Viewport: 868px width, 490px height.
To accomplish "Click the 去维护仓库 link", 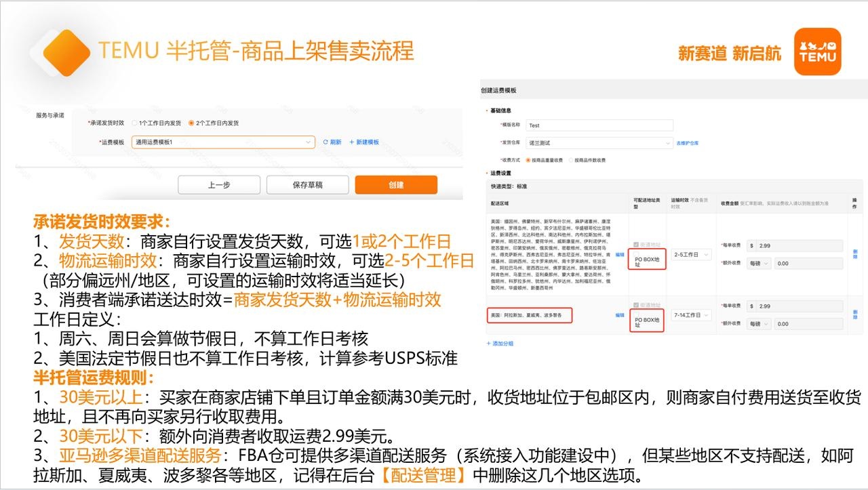I will point(688,143).
